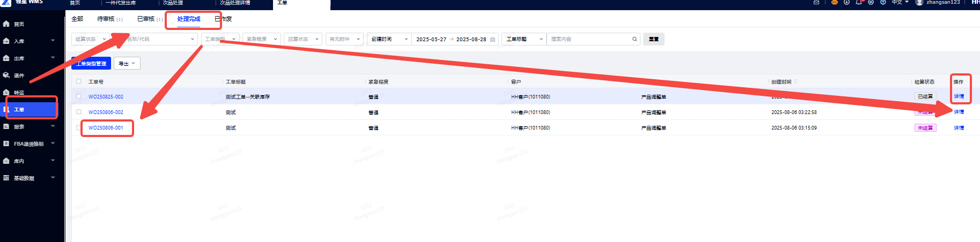Click the zhangsan123 username
Image resolution: width=980 pixels, height=242 pixels.
(x=943, y=2)
